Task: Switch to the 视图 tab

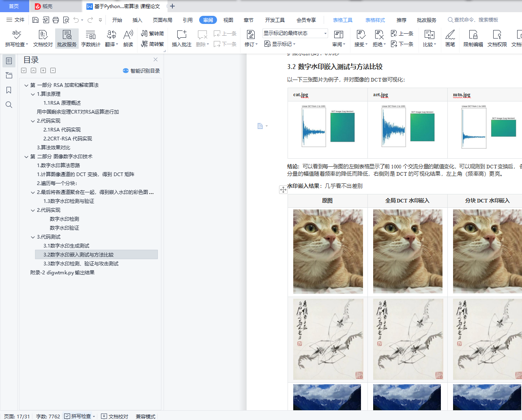Action: [x=228, y=20]
